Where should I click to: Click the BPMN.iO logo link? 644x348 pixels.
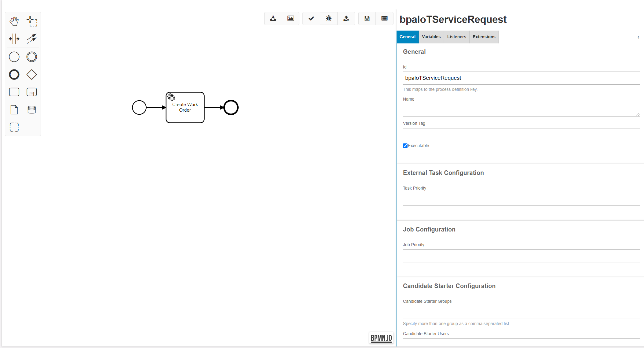[x=381, y=338]
